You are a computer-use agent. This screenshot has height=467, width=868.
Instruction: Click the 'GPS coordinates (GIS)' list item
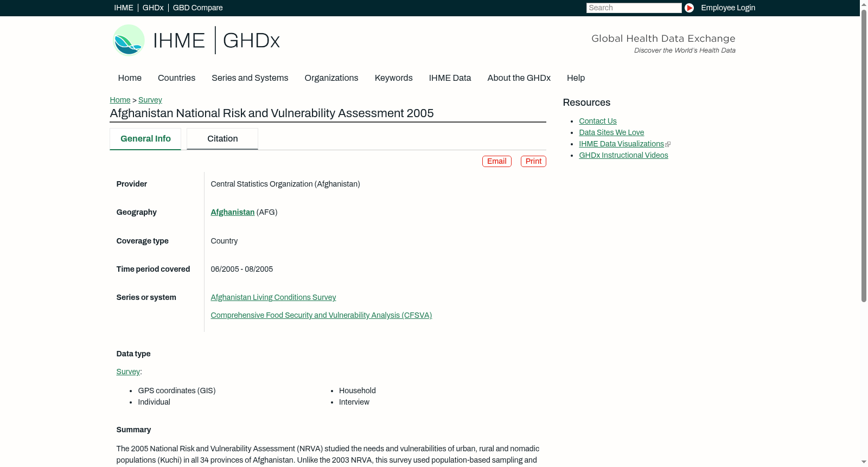177,391
